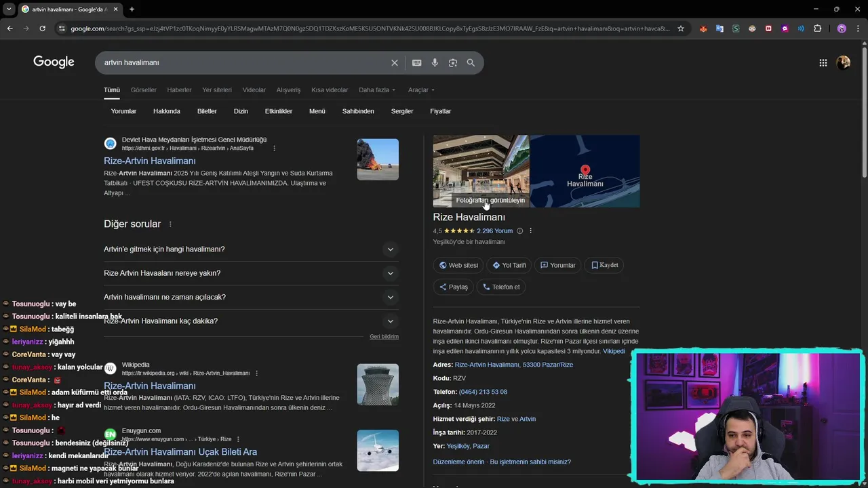Open options next to Diğer sorular
Viewport: 868px width, 488px height.
tap(170, 224)
